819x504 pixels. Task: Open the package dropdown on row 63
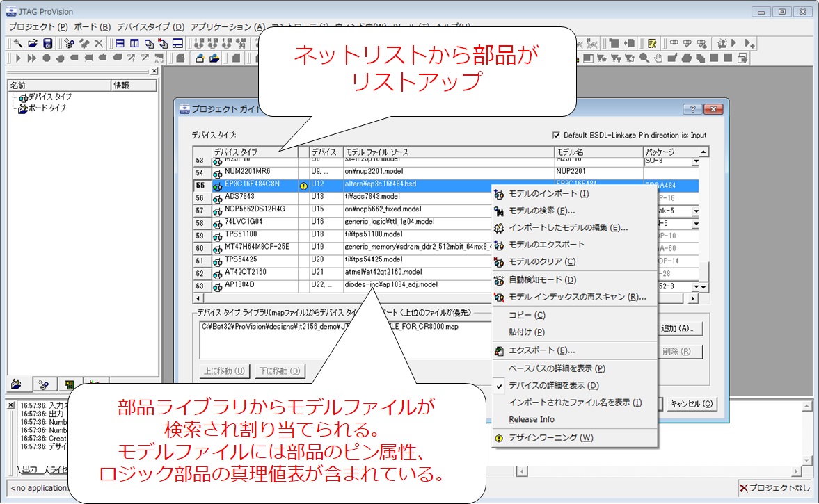coord(696,287)
